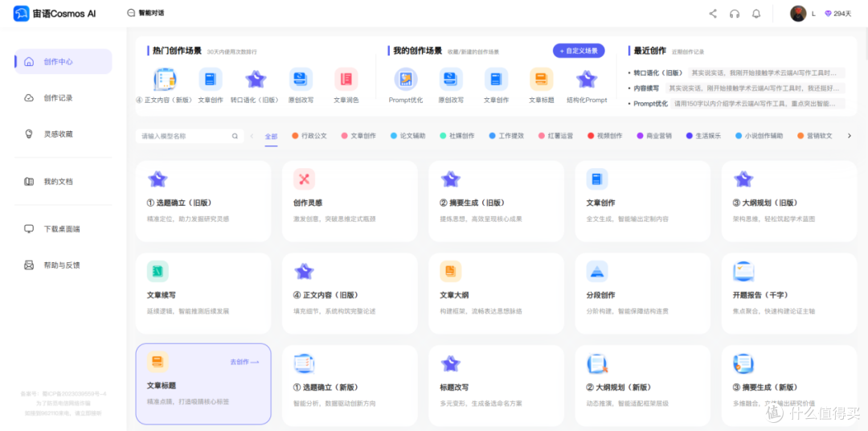Open the Prompt优化 icon

click(x=406, y=80)
